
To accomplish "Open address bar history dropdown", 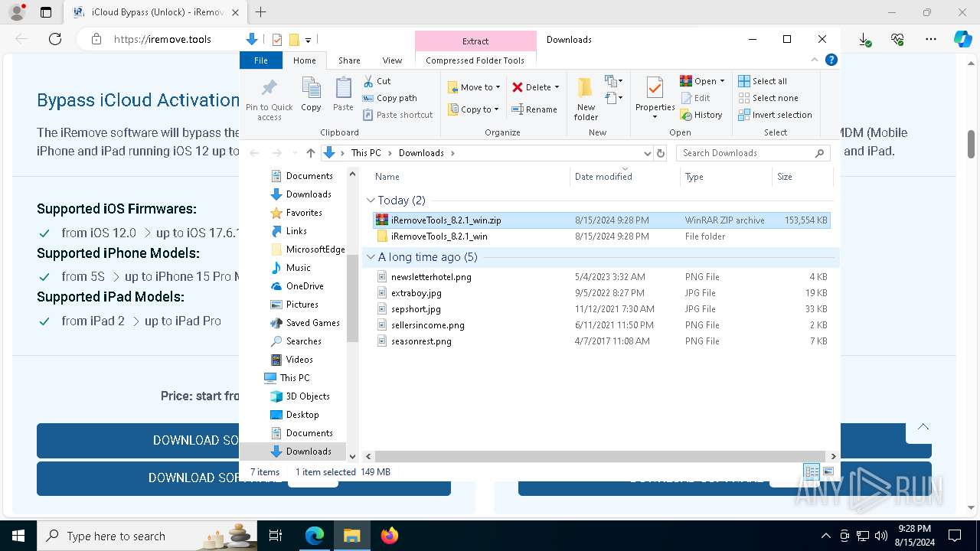I will pos(648,153).
